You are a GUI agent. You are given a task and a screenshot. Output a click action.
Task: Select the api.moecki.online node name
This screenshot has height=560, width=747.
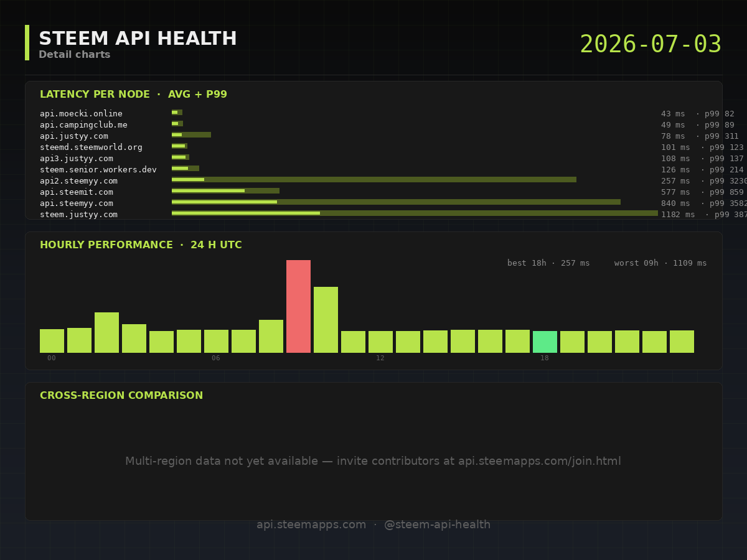click(x=81, y=114)
